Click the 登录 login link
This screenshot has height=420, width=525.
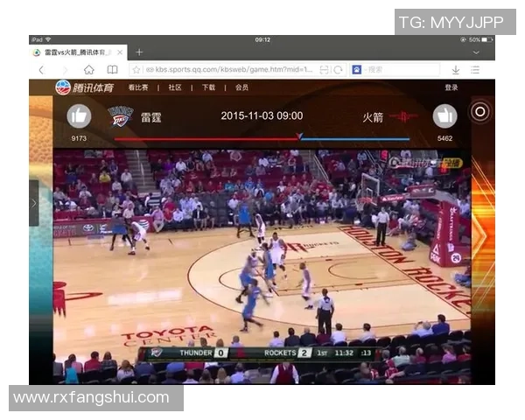click(451, 87)
